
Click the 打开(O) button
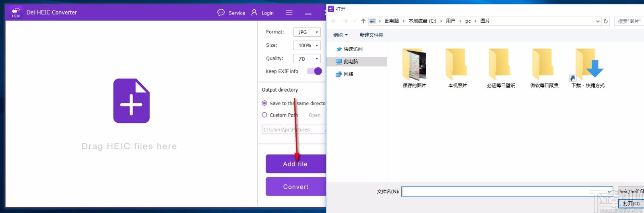[631, 203]
